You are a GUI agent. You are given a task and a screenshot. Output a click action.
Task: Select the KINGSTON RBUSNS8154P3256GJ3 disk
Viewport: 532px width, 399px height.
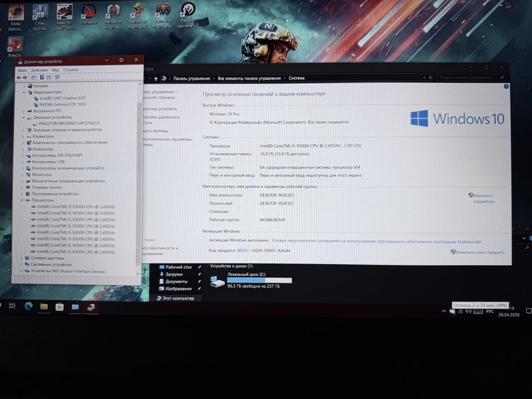tap(66, 124)
